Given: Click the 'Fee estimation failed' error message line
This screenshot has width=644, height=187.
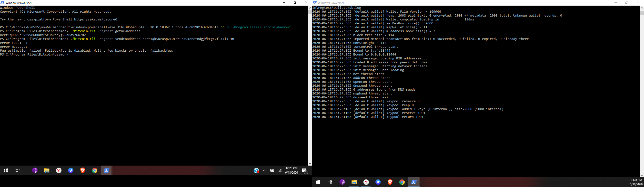Looking at the screenshot, I should coord(87,51).
